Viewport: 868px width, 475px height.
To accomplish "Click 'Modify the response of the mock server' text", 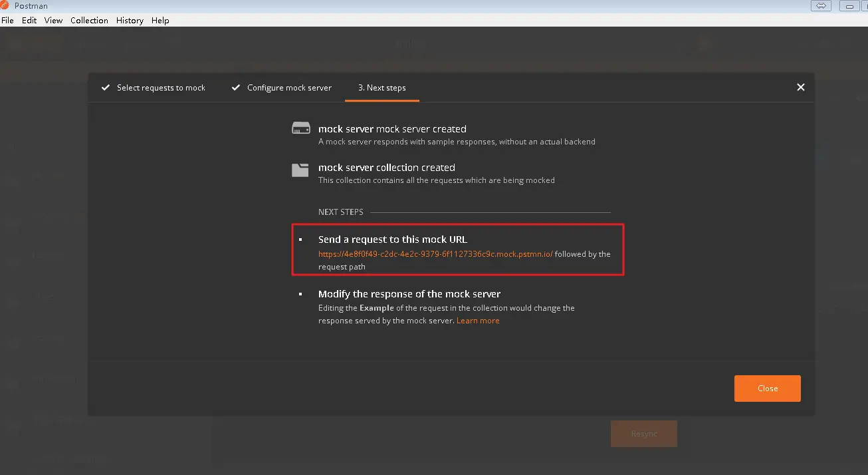I will 409,294.
